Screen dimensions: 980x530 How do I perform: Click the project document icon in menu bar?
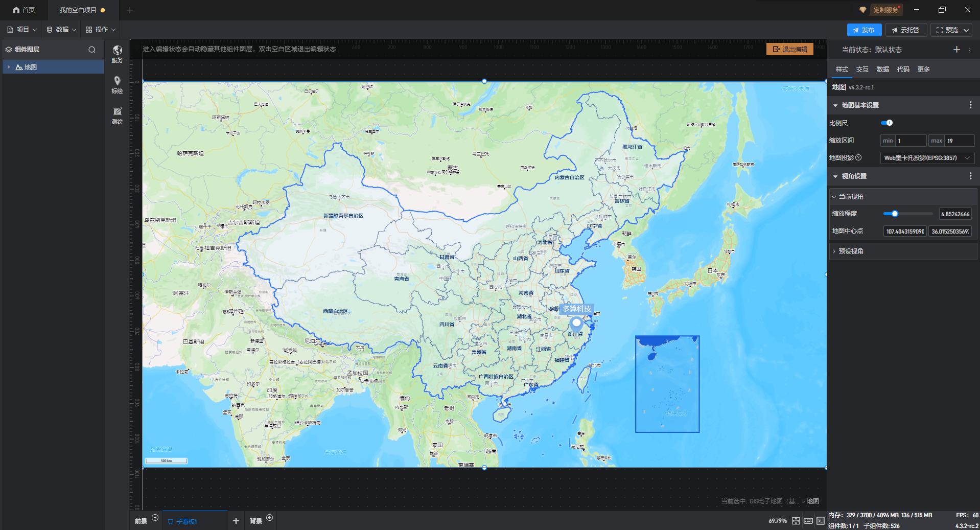tap(10, 30)
